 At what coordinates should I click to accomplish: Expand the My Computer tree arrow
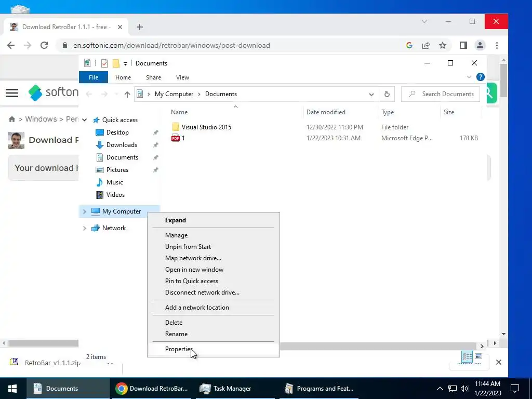(x=85, y=211)
